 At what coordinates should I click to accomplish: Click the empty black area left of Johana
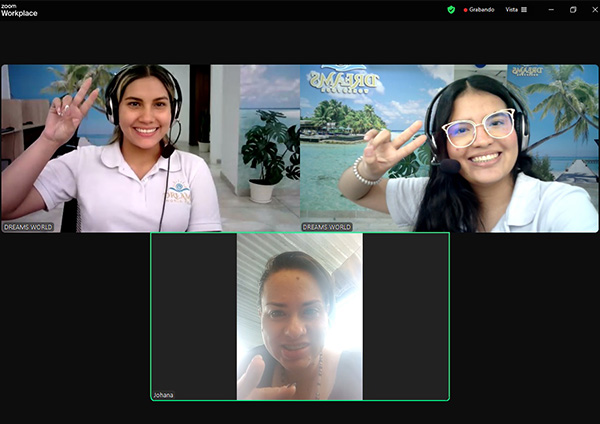click(75, 320)
